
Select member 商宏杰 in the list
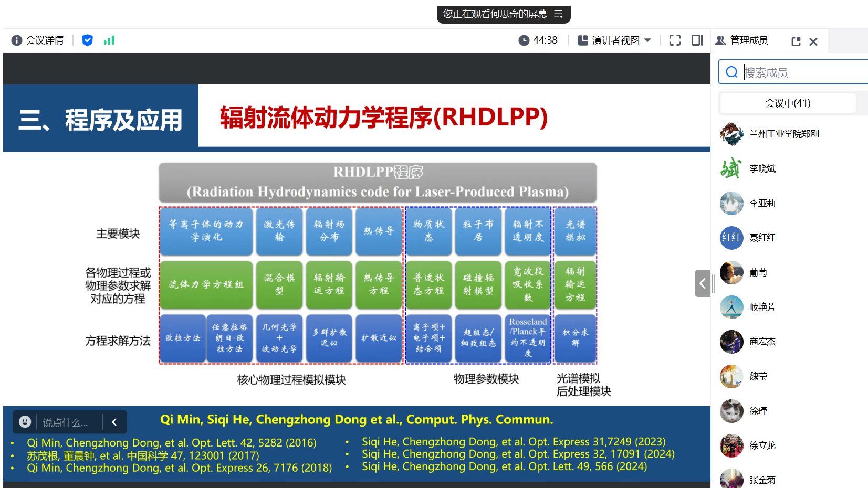(x=762, y=342)
